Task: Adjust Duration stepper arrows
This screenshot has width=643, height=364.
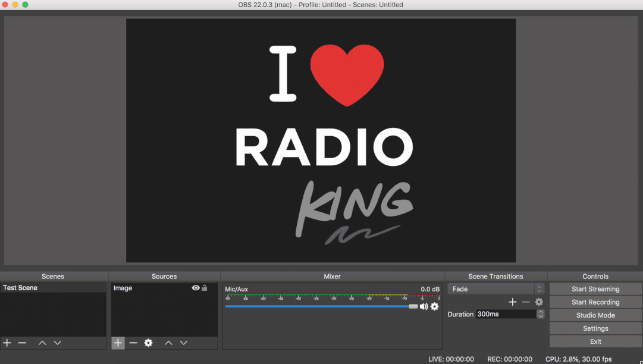Action: [x=540, y=314]
